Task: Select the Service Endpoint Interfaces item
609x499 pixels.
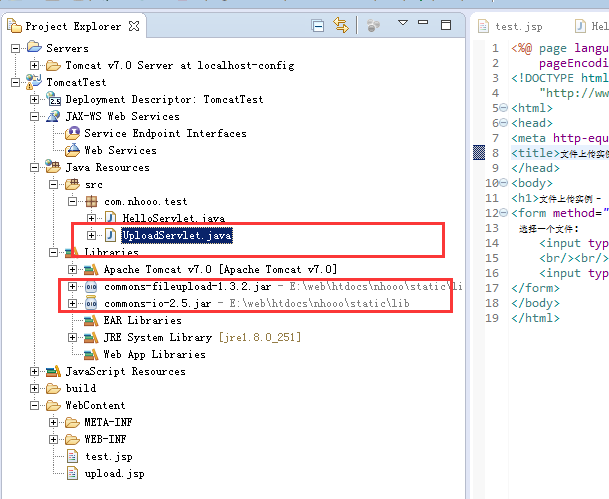Action: (x=165, y=133)
